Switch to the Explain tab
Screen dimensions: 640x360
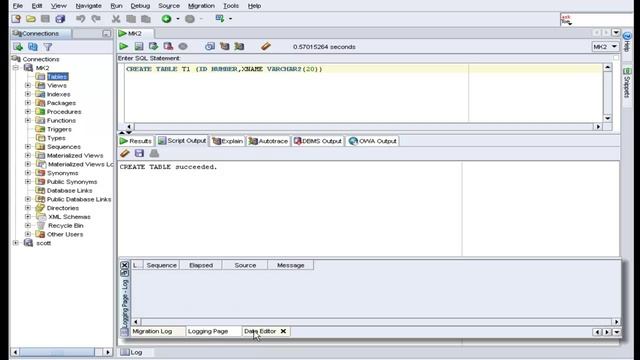[x=228, y=141]
